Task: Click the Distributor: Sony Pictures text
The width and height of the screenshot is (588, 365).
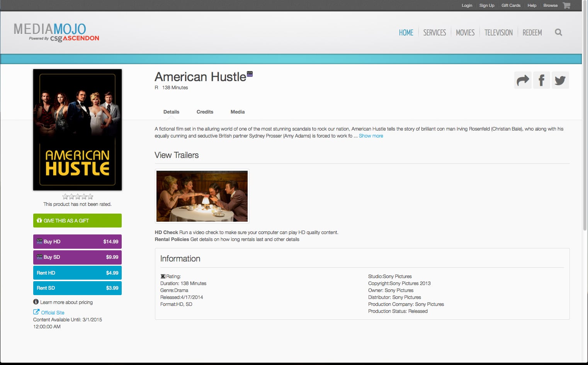Action: [394, 297]
